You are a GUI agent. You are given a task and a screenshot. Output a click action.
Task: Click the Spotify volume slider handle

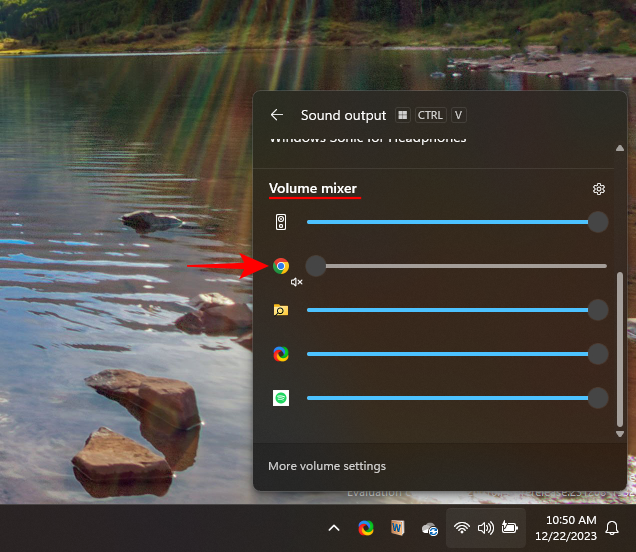[598, 398]
